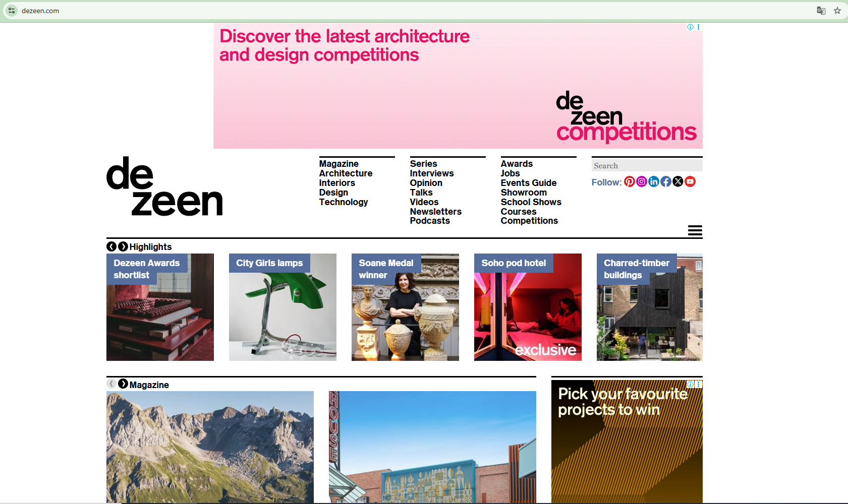Go to Newsletters page

[x=436, y=212]
